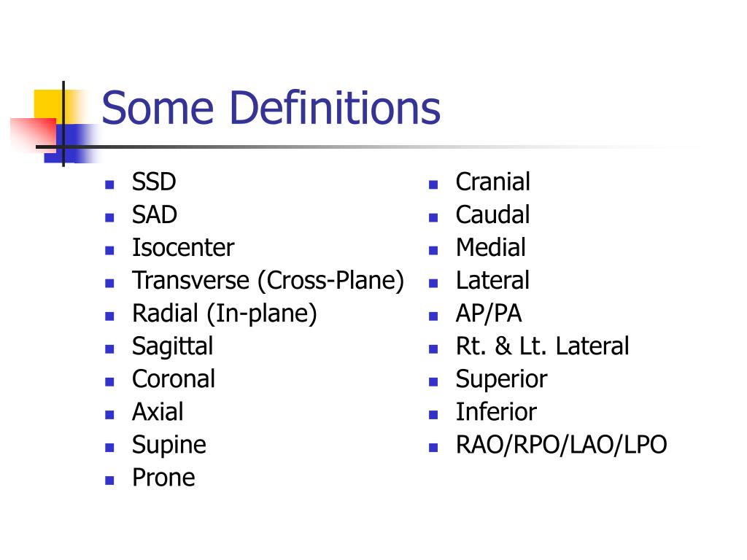Click the AP/PA term

pos(489,314)
